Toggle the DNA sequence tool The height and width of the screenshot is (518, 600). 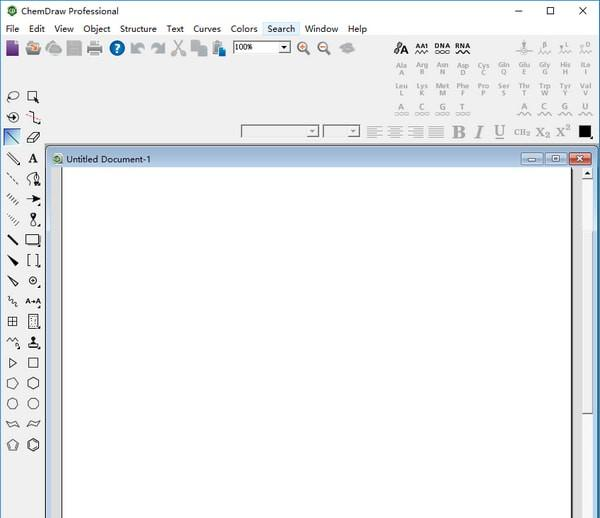[x=442, y=48]
